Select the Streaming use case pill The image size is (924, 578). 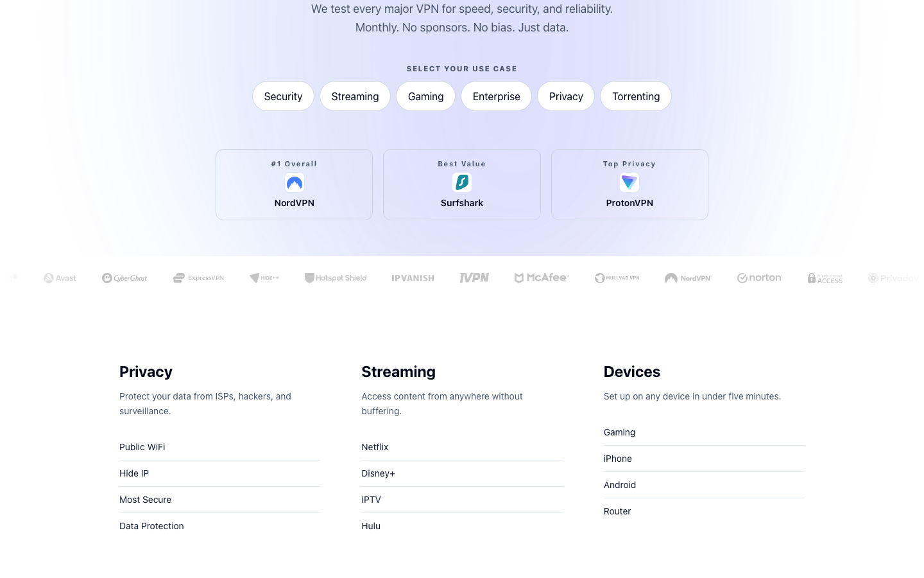355,96
